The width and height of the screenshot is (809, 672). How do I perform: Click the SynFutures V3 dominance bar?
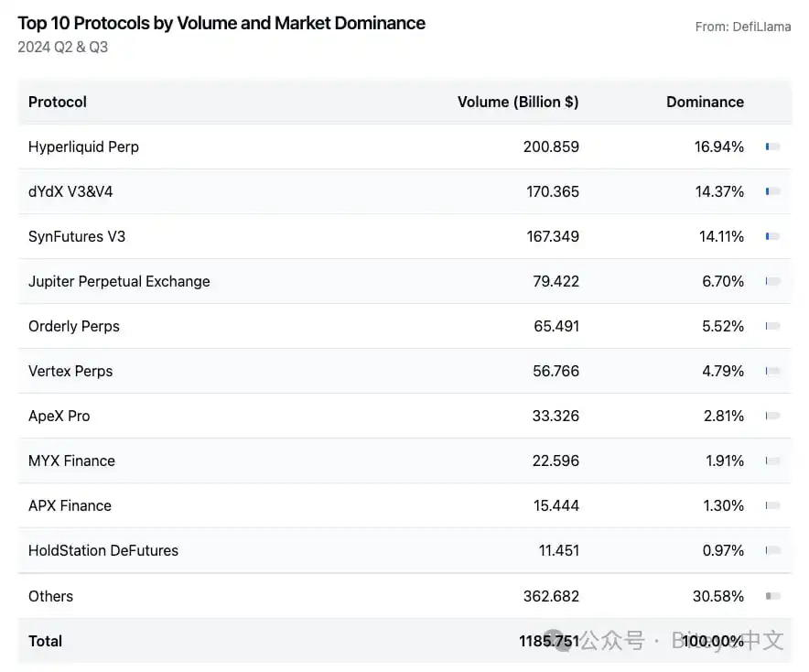click(772, 236)
